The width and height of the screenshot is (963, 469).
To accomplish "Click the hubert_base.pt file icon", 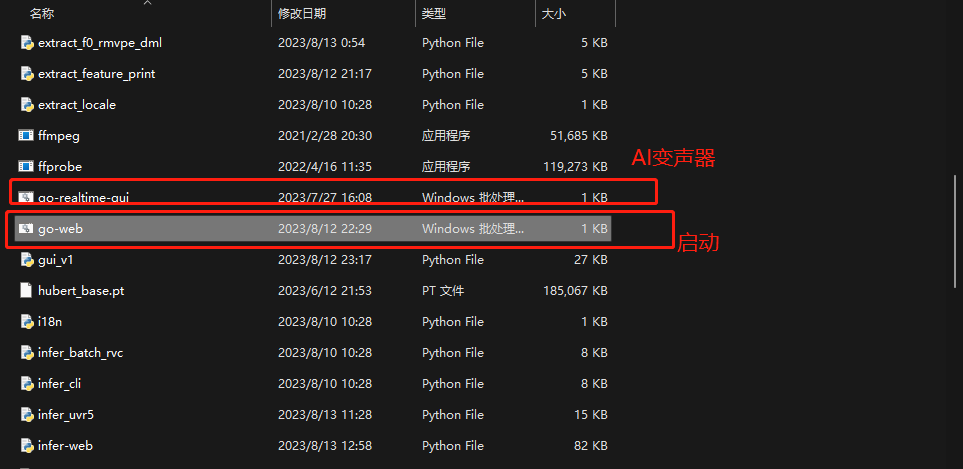I will click(x=26, y=290).
